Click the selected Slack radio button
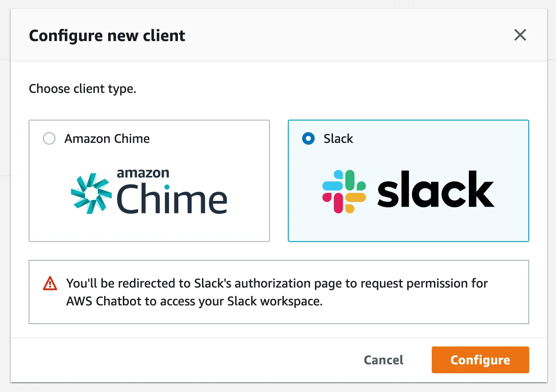 308,138
